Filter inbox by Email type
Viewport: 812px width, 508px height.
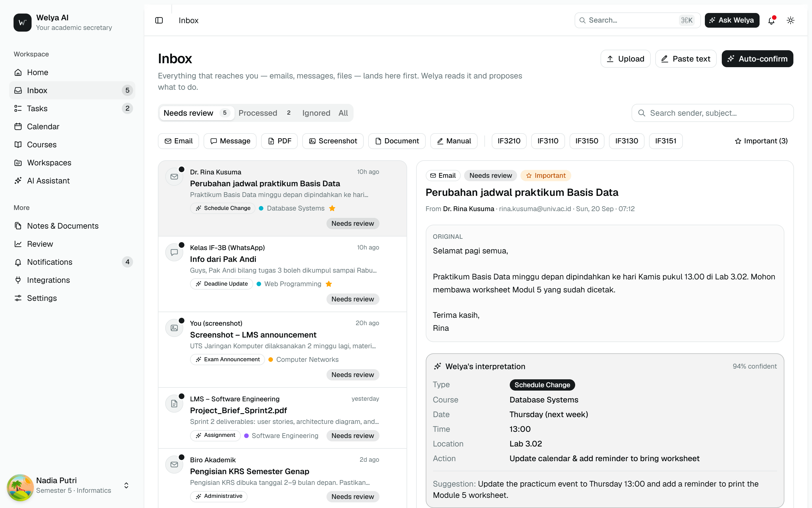click(x=178, y=141)
